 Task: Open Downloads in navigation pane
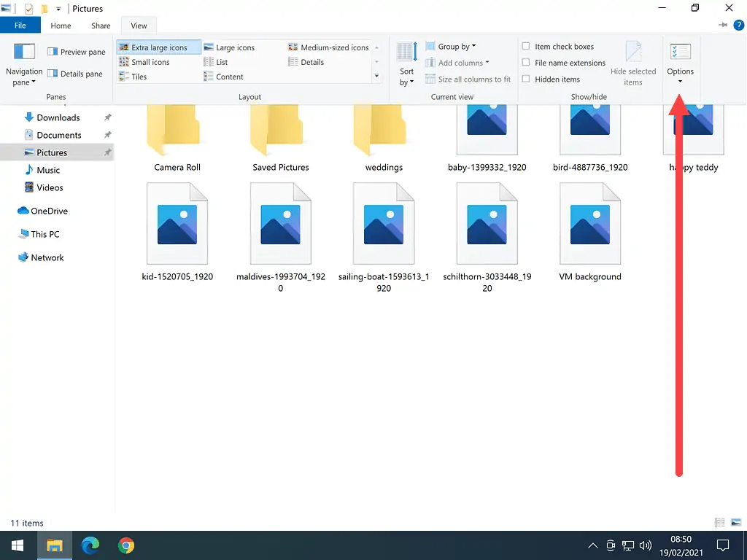click(x=58, y=117)
